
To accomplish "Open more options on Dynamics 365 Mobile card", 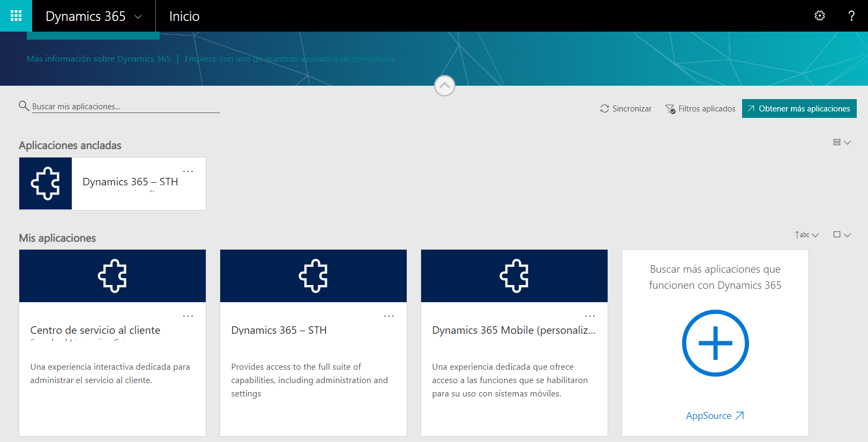I will click(x=590, y=316).
